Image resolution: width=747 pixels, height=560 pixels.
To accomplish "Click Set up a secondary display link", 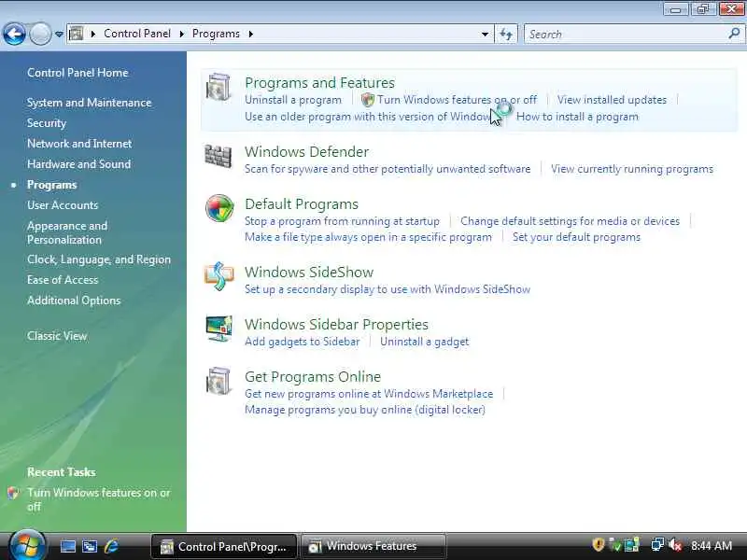I will [388, 289].
